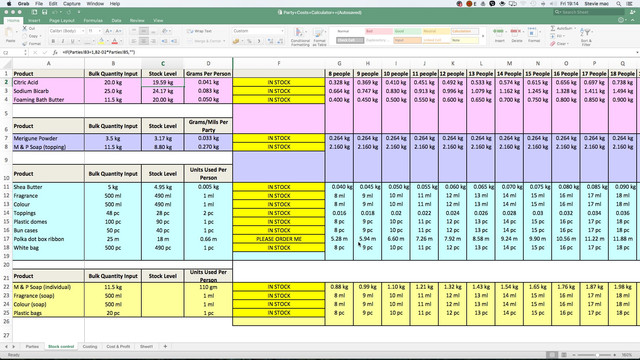Click the increase indent icon
This screenshot has width=640, height=360.
(x=174, y=41)
